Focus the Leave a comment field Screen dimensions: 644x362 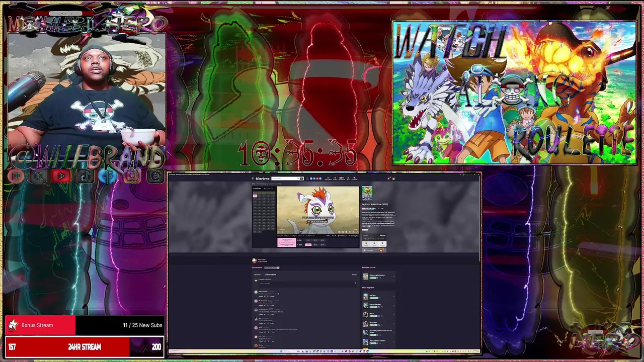pyautogui.click(x=308, y=284)
